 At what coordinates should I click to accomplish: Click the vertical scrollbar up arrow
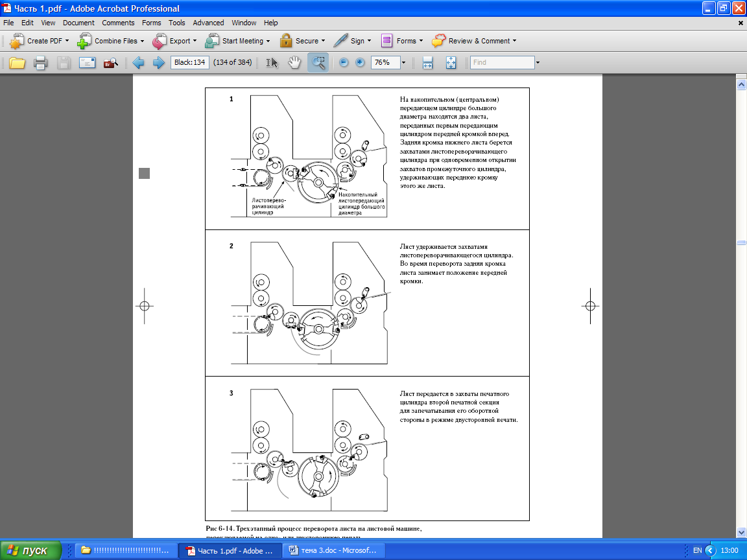click(x=741, y=85)
